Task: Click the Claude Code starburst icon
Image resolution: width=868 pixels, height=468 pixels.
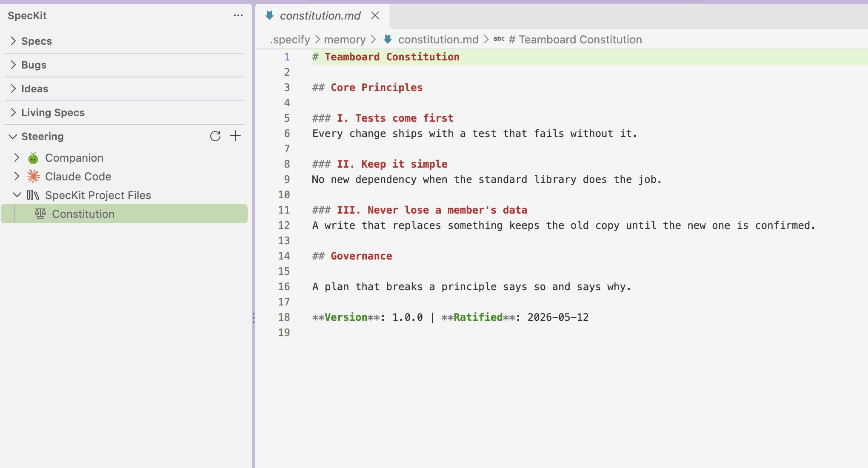Action: point(33,177)
